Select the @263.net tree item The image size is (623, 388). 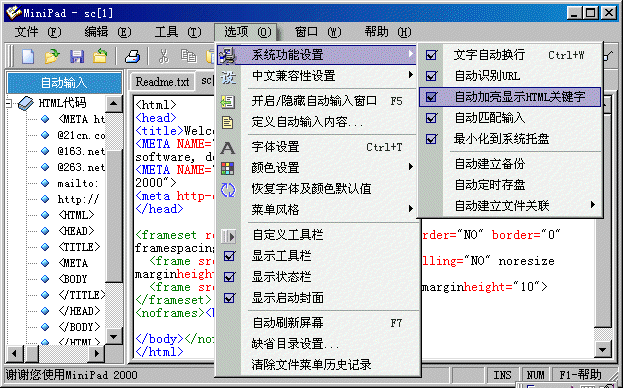click(x=81, y=167)
